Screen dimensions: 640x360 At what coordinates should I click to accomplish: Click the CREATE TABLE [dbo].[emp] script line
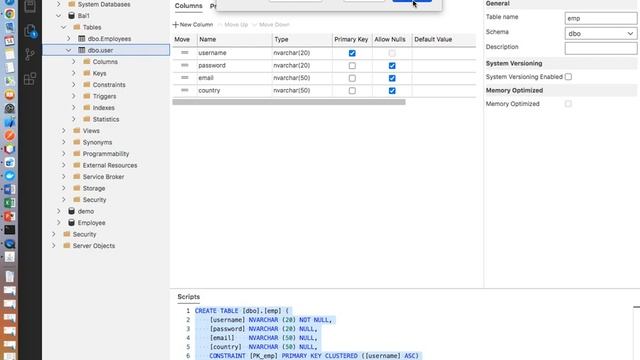click(x=242, y=311)
